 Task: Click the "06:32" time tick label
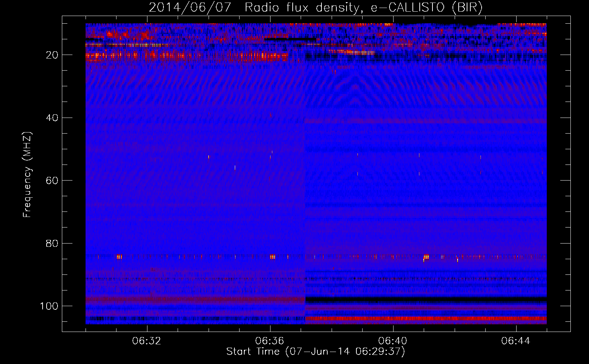147,341
